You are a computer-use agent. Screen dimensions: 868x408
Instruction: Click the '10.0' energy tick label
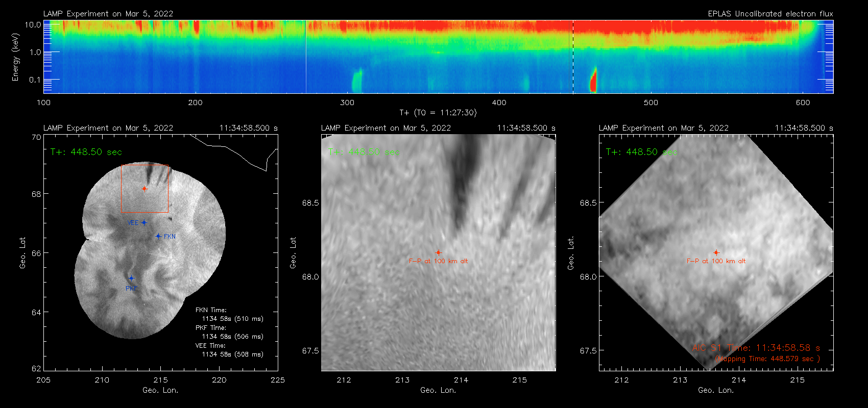point(33,24)
